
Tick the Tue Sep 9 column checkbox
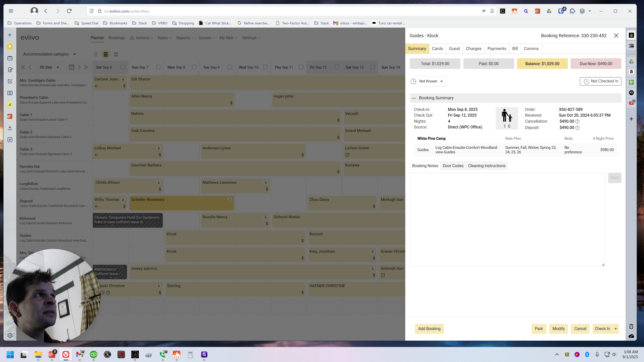pyautogui.click(x=230, y=67)
